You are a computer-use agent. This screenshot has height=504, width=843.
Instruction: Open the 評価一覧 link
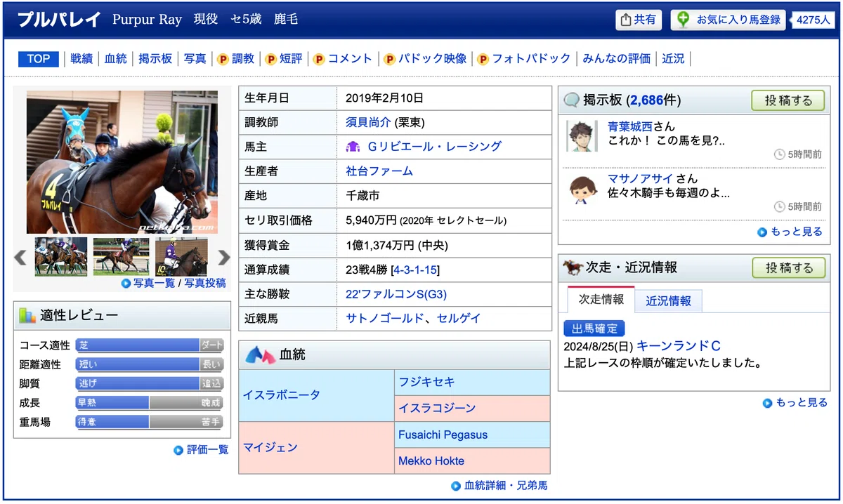tap(207, 450)
